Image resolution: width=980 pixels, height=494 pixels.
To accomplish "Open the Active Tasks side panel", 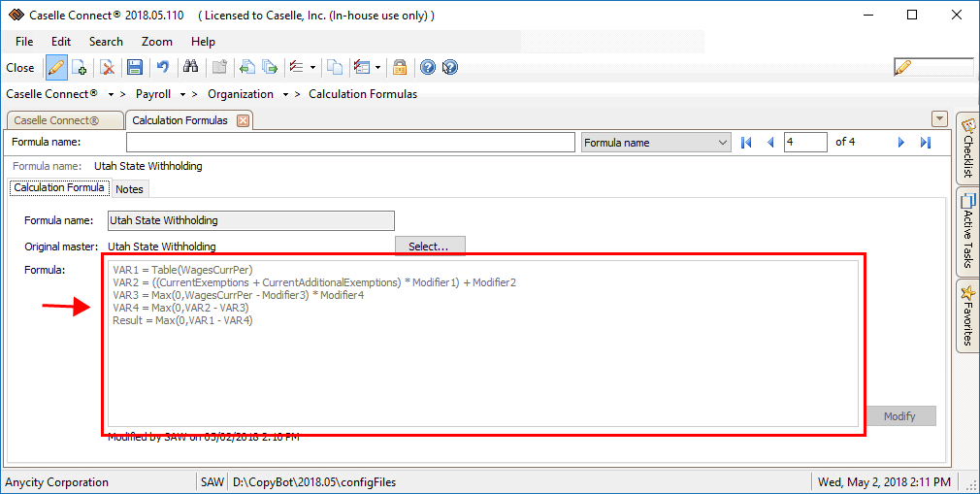I will [967, 232].
